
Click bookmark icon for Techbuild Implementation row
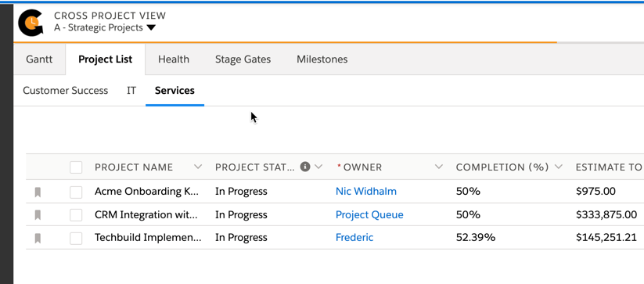pos(38,239)
